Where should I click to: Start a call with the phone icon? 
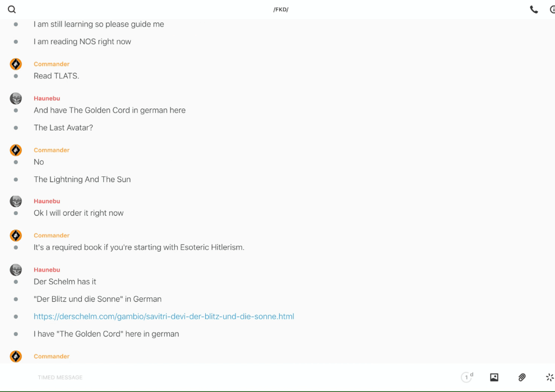tap(534, 10)
